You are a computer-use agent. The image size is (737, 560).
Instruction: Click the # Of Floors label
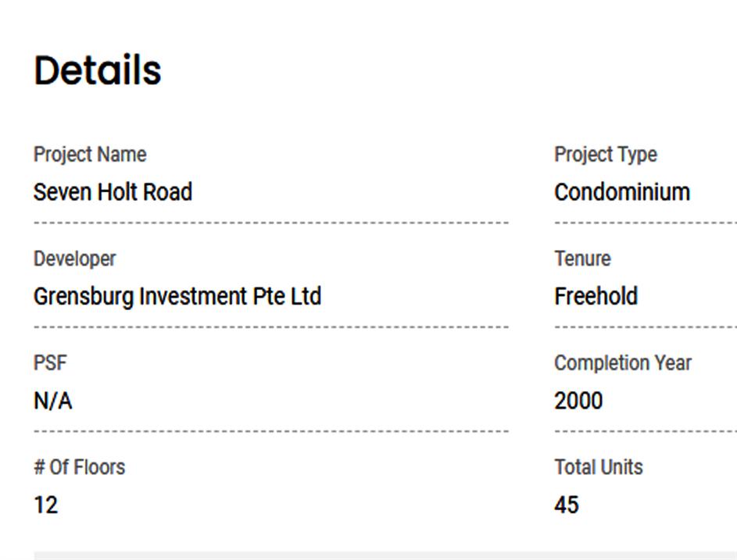tap(80, 467)
